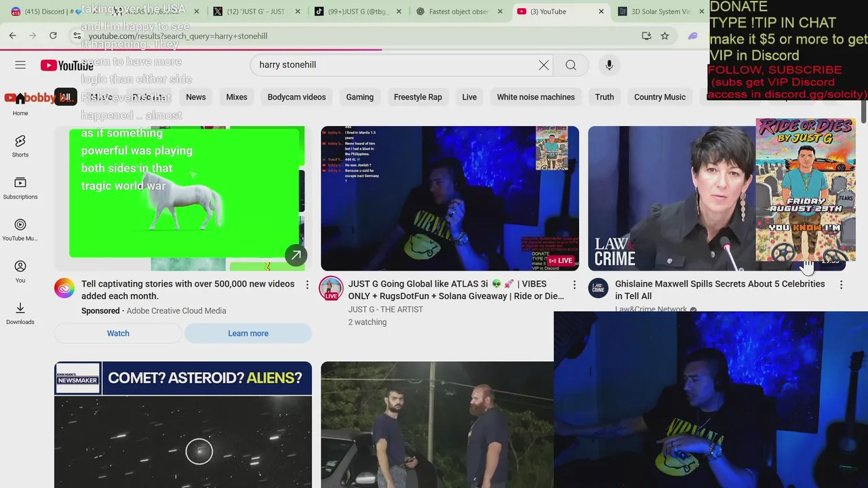Click the browser forward arrow

pyautogui.click(x=33, y=36)
